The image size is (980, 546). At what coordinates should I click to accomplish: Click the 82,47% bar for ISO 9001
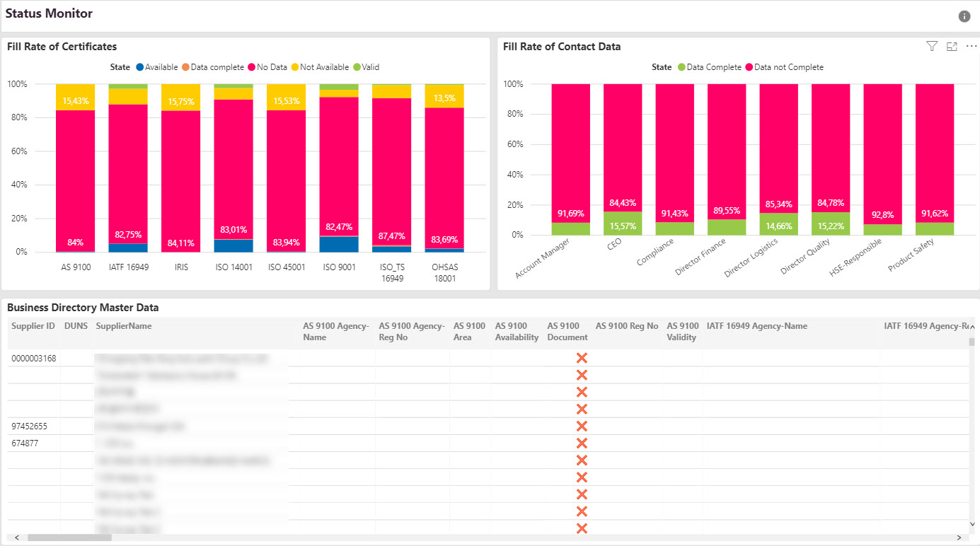click(x=339, y=166)
